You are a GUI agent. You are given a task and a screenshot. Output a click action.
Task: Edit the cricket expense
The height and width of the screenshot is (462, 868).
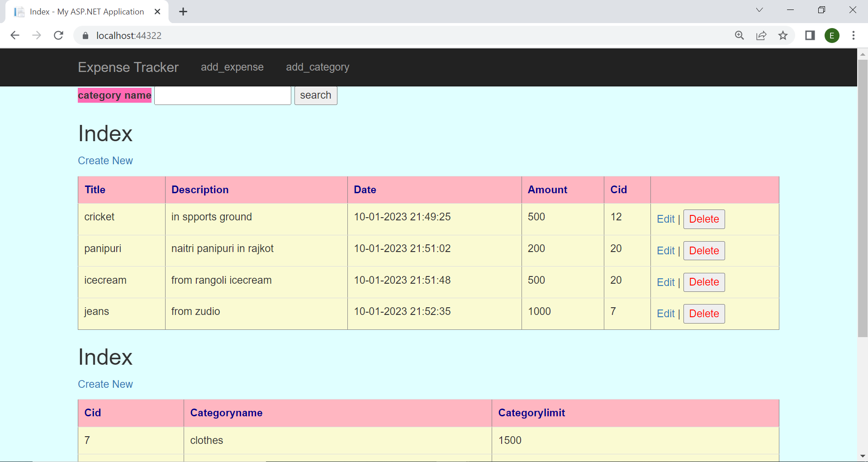666,219
